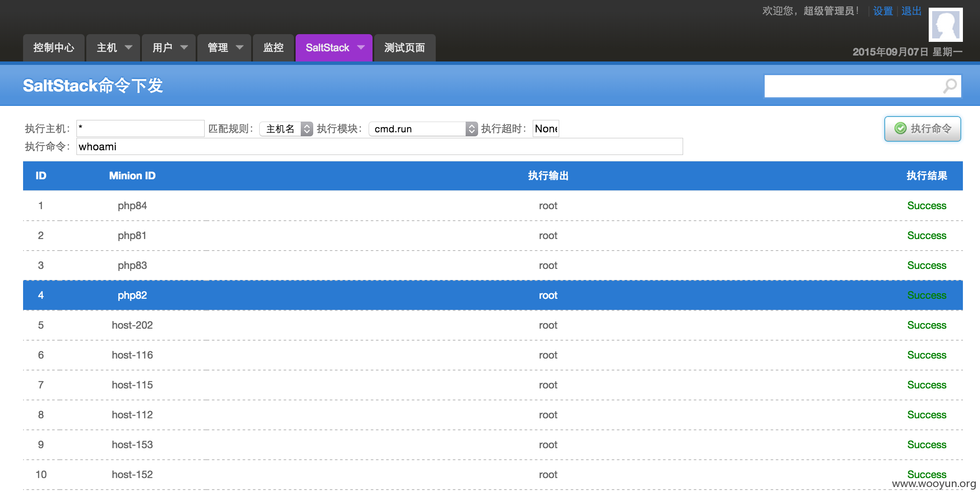Click the user avatar picture
The image size is (980, 496).
[x=945, y=25]
